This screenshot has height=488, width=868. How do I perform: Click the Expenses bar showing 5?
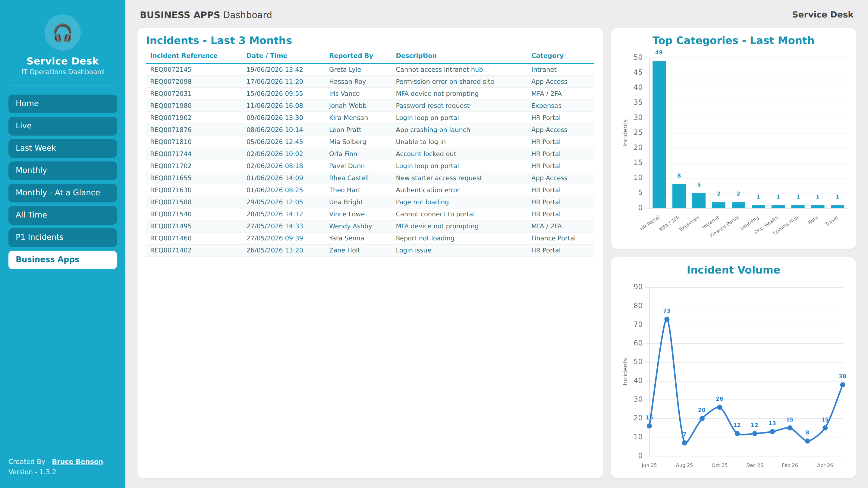click(699, 201)
